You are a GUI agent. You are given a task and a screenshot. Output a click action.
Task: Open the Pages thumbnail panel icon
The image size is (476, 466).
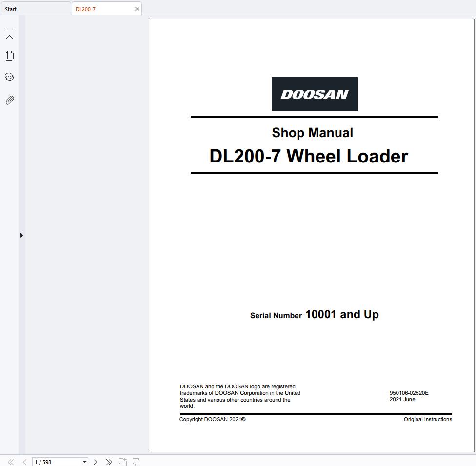(9, 56)
